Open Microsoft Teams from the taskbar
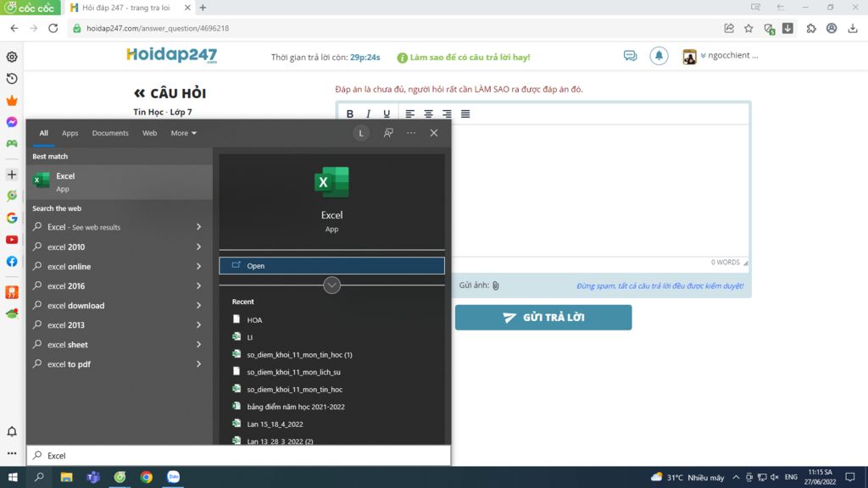The height and width of the screenshot is (488, 868). pos(93,477)
